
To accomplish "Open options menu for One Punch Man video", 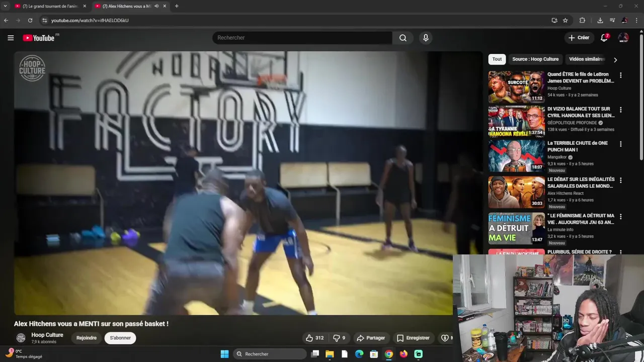I will point(620,144).
